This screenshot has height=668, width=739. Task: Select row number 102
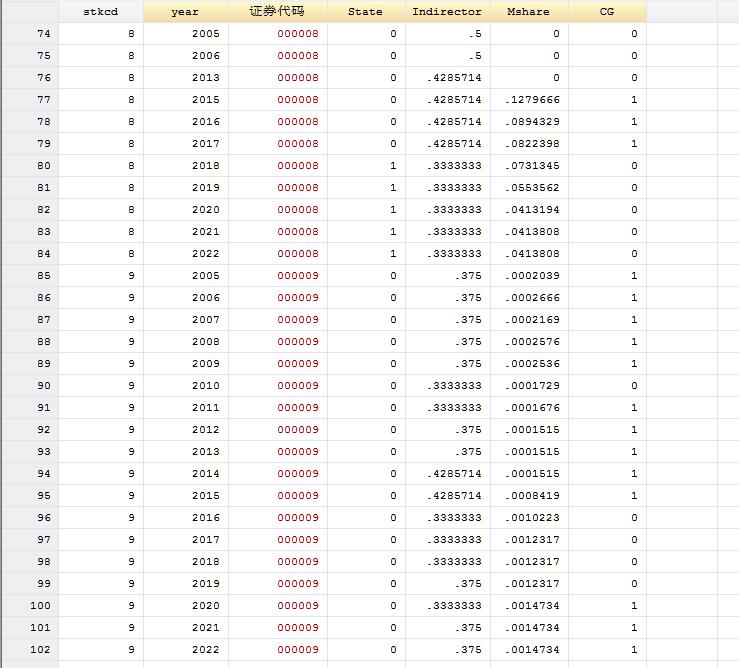pyautogui.click(x=30, y=650)
